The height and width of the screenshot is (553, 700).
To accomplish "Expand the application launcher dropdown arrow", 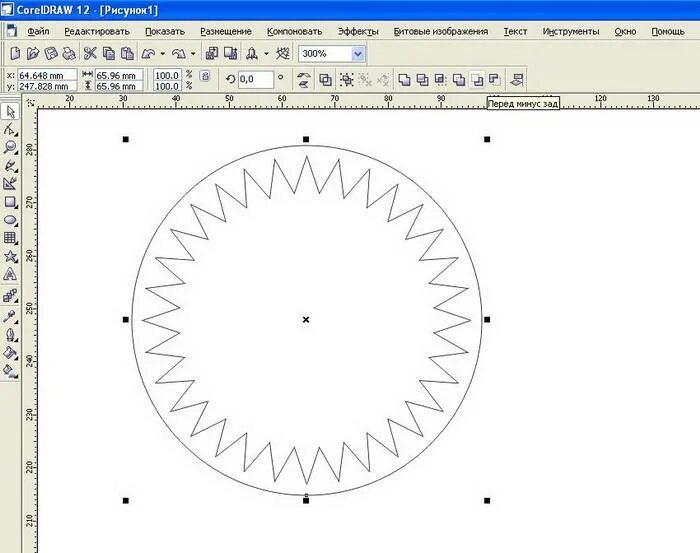I will click(x=266, y=54).
